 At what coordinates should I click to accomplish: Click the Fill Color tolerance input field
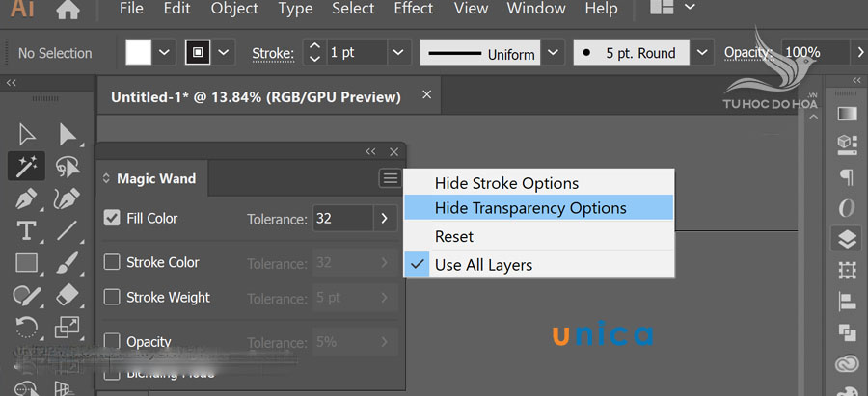tap(342, 219)
